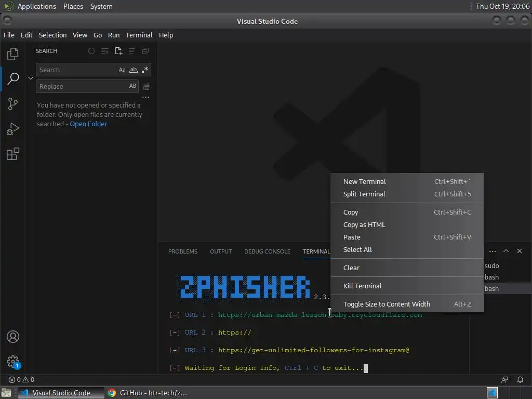Open the Explorer view in activity bar
Viewport: 532px width, 399px height.
point(13,54)
